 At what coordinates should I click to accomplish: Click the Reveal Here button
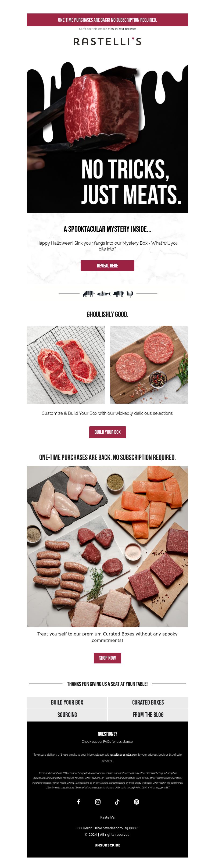click(107, 266)
